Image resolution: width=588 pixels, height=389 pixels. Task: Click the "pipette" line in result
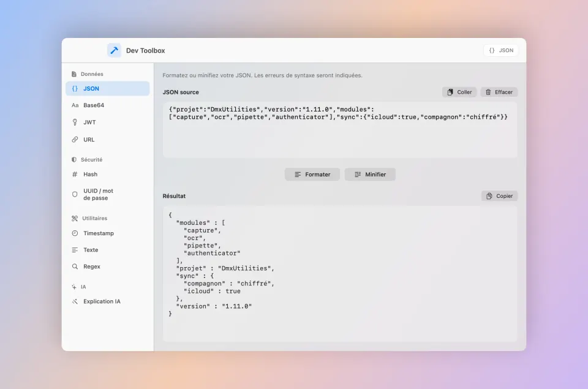[202, 246]
